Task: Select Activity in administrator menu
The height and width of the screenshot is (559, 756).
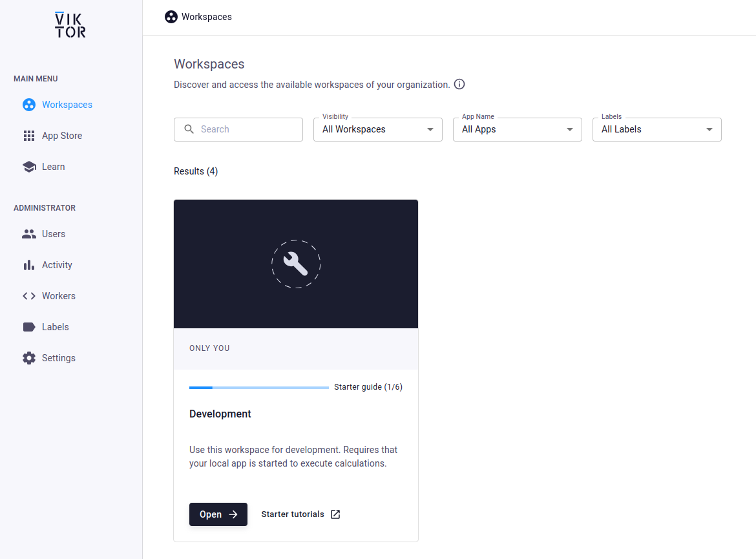Action: coord(57,265)
